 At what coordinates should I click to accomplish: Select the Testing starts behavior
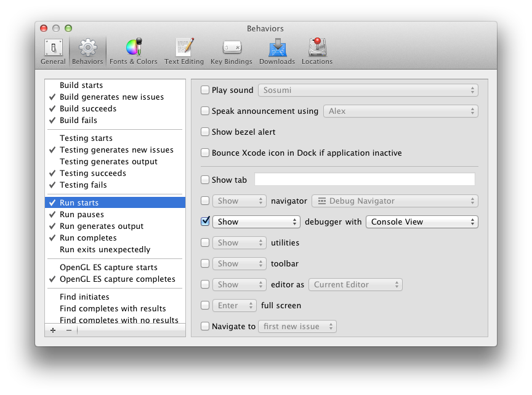coord(115,138)
